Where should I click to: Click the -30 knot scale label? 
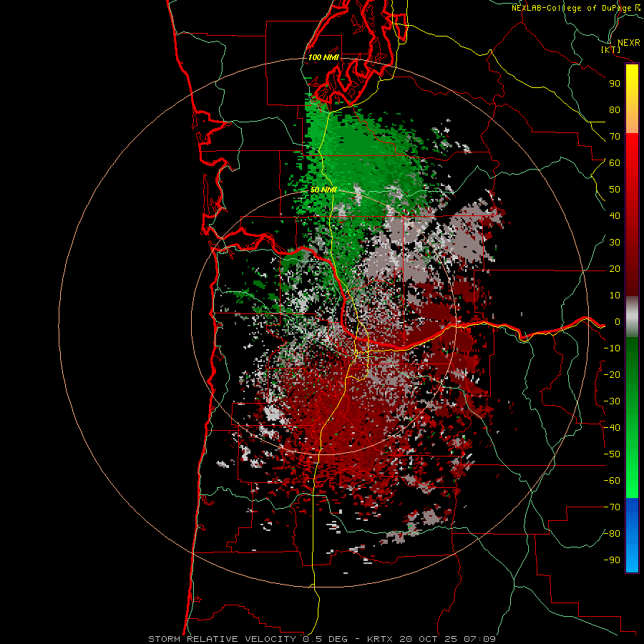tap(612, 401)
